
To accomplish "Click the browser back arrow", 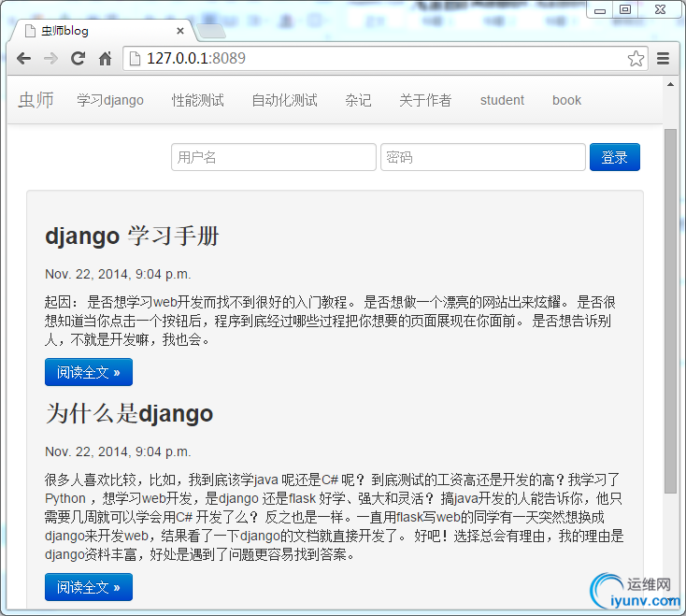I will [23, 58].
